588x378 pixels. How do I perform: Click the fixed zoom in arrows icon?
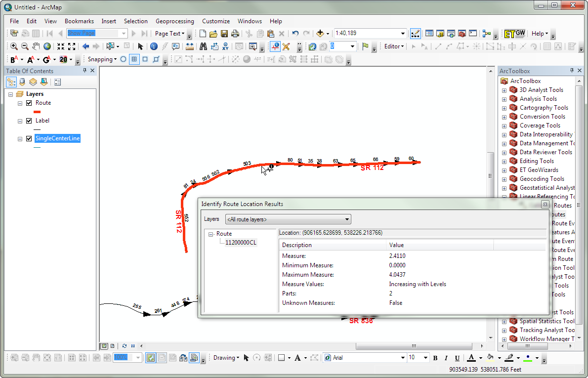[x=60, y=46]
